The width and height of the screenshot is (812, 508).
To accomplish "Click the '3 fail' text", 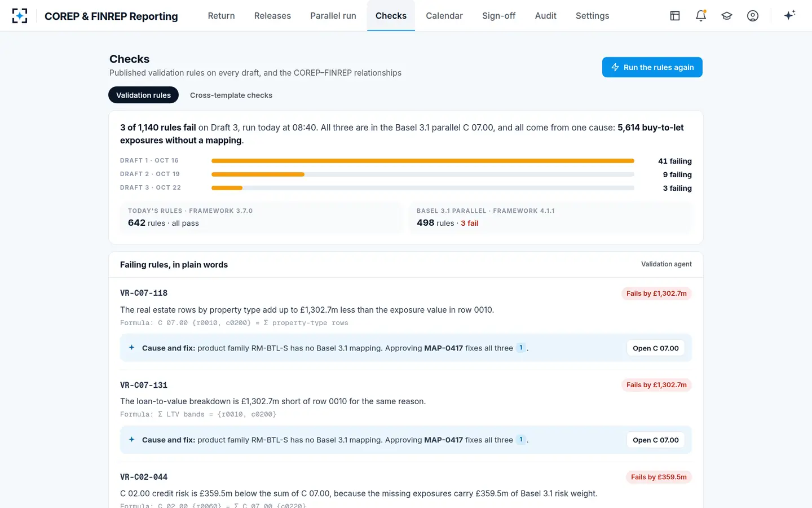I will [469, 223].
